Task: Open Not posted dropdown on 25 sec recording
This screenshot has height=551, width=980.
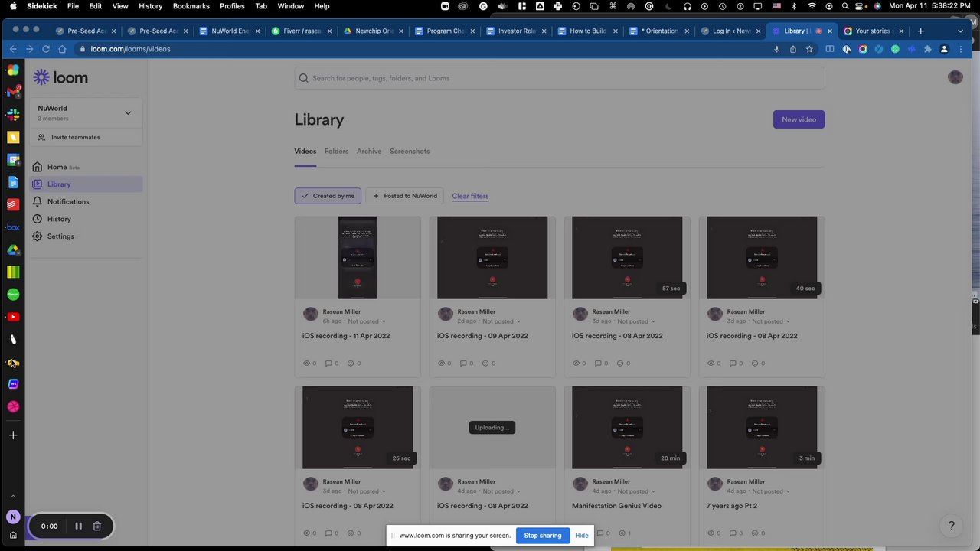Action: 366,491
